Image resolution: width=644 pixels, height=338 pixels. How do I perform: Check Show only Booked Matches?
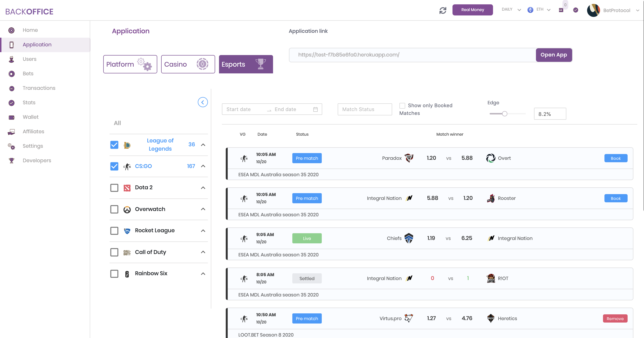pos(402,106)
